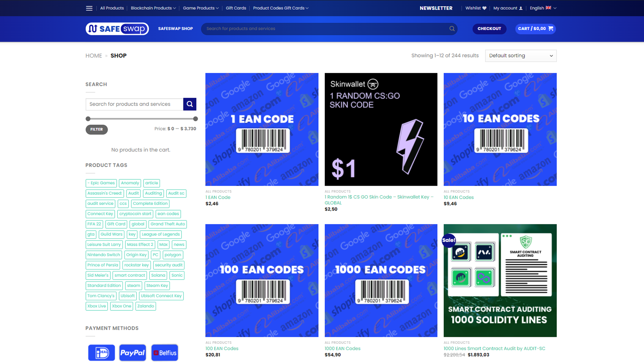This screenshot has height=362, width=644.
Task: Select the Steam Key product tag
Action: [x=157, y=286]
